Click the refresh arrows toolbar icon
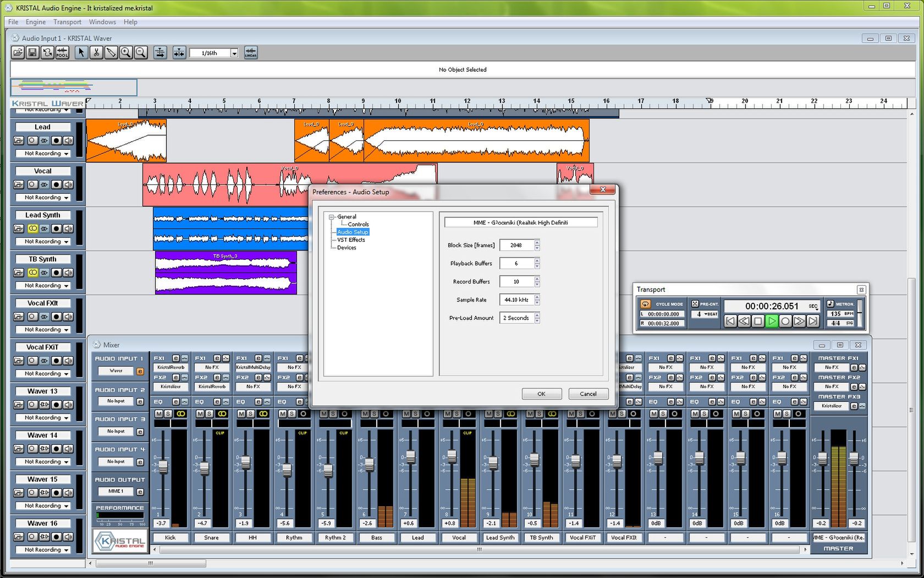The width and height of the screenshot is (924, 578). pyautogui.click(x=47, y=53)
